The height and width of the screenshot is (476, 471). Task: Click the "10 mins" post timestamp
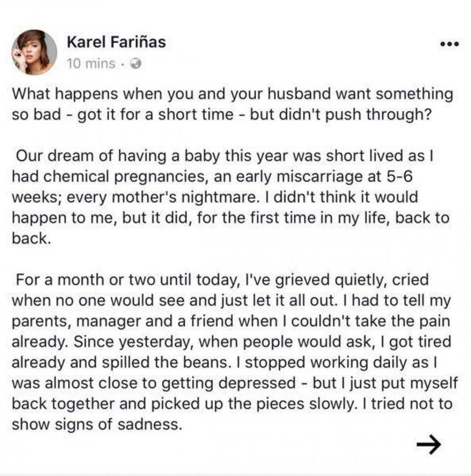point(91,64)
